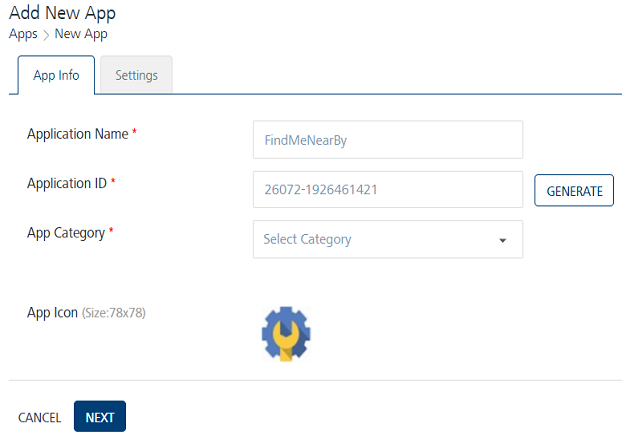Click the Application ID label
622x437 pixels.
coord(66,183)
